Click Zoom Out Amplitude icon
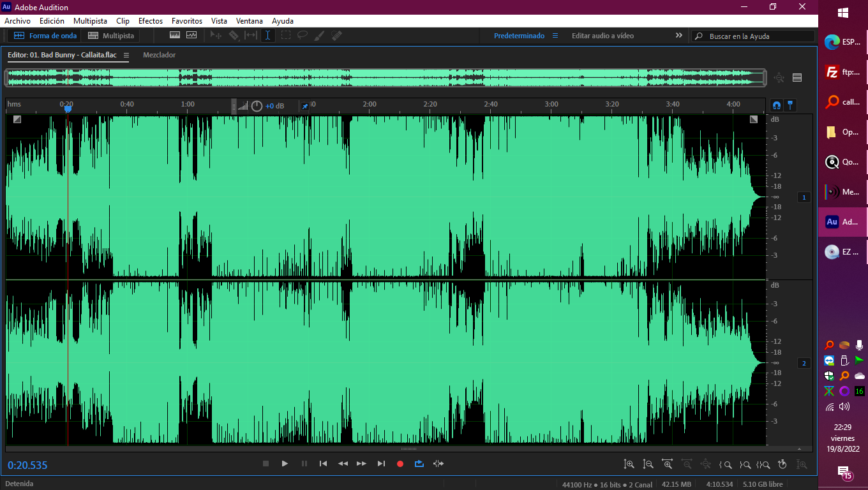This screenshot has height=490, width=868. pos(648,464)
